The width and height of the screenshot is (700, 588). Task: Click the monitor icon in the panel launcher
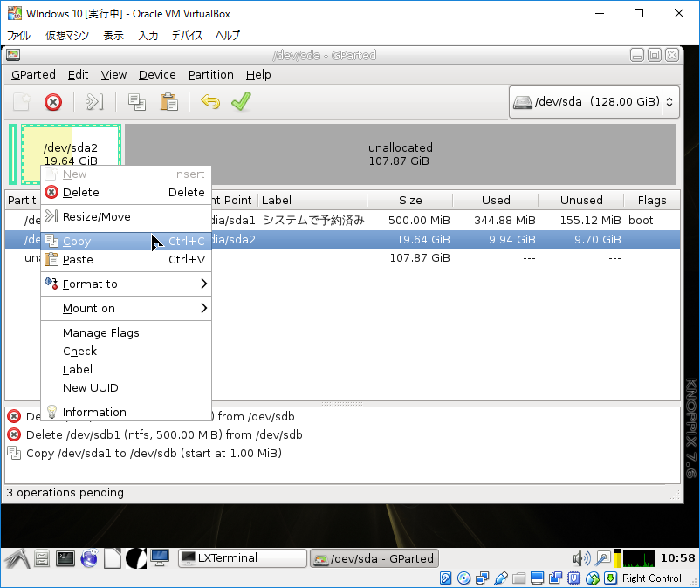[x=160, y=558]
